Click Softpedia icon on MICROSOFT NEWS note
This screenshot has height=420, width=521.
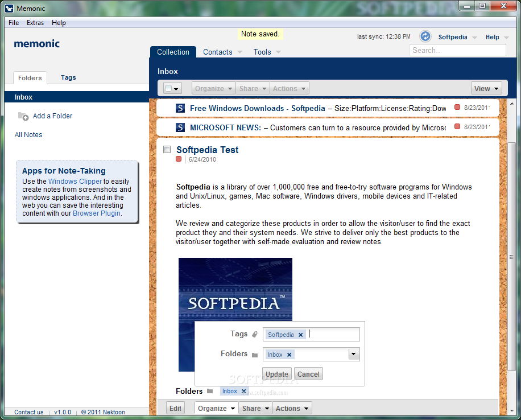pyautogui.click(x=180, y=127)
